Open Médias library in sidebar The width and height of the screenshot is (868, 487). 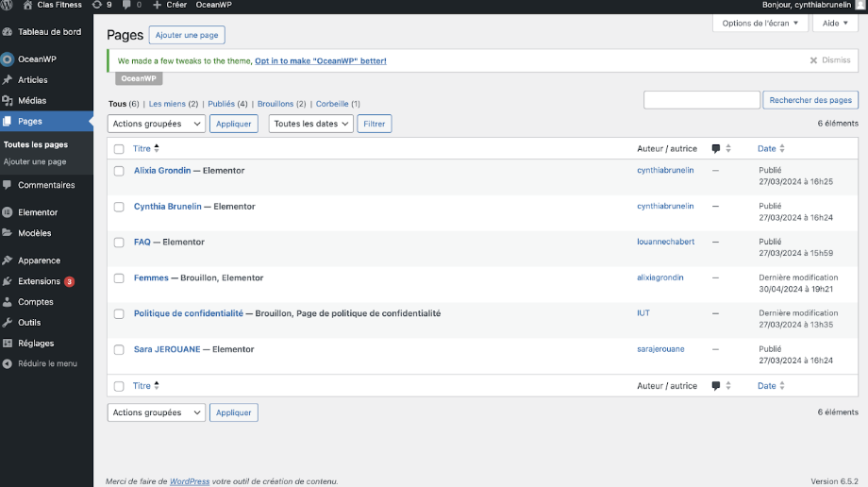(x=32, y=100)
